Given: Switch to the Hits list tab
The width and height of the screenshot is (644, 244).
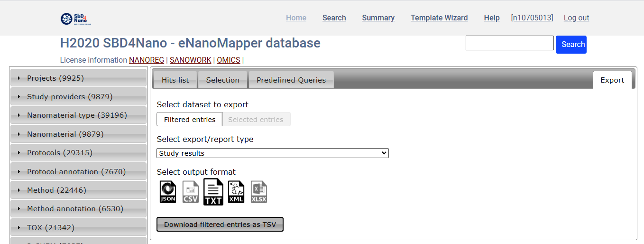Looking at the screenshot, I should [175, 80].
